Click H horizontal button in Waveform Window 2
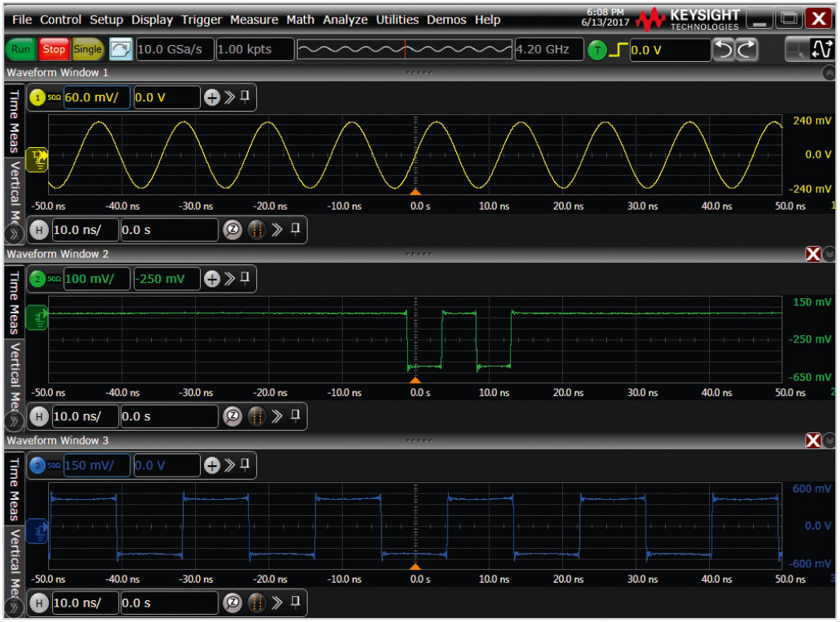The image size is (840, 622). pyautogui.click(x=39, y=416)
